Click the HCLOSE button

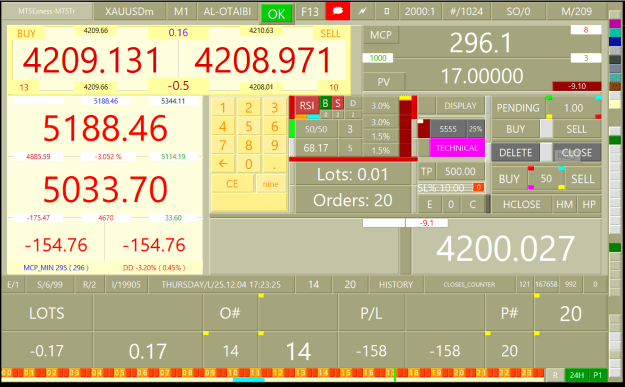pos(521,204)
